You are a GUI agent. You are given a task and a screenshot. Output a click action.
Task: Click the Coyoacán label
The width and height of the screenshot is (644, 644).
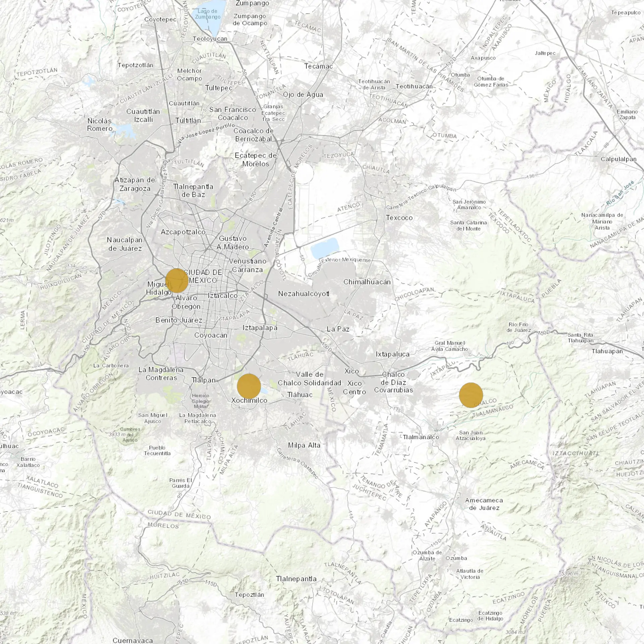[x=211, y=335]
